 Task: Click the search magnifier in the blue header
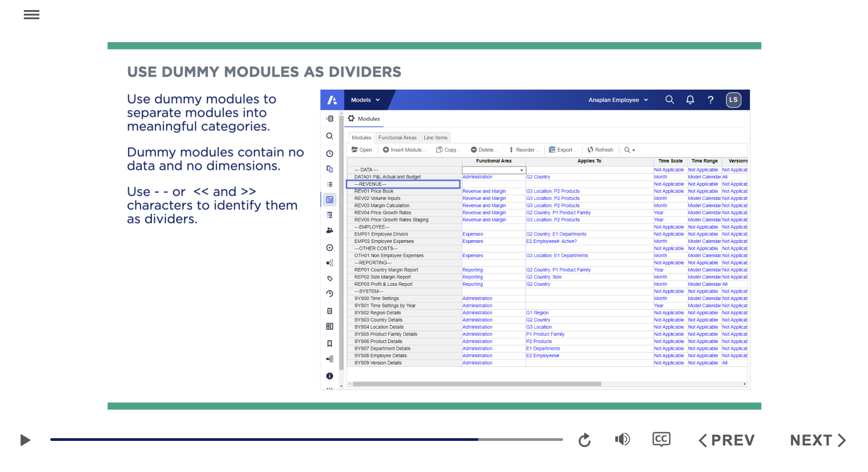(669, 100)
